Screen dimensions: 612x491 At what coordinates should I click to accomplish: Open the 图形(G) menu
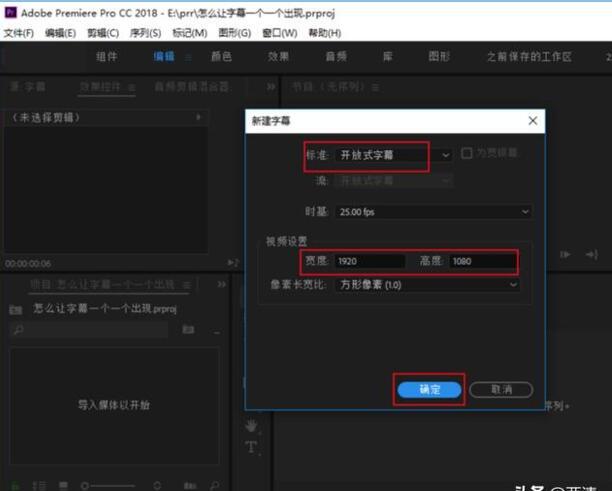tap(235, 33)
